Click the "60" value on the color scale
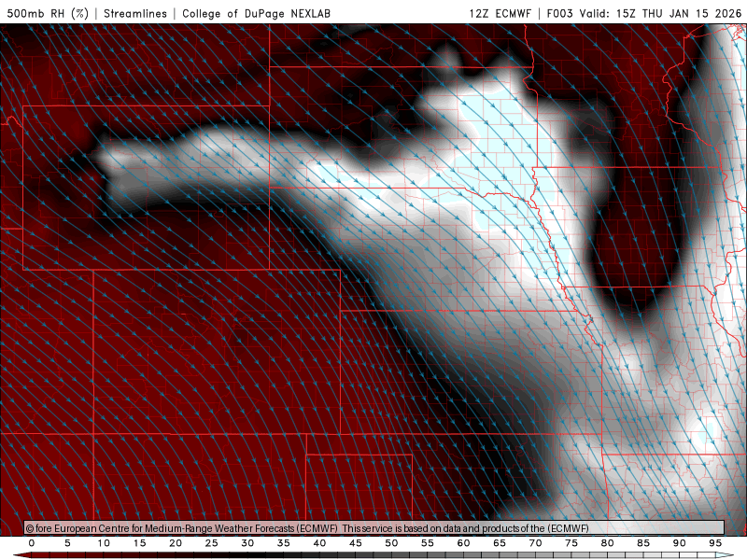This screenshot has height=560, width=747. click(x=463, y=543)
